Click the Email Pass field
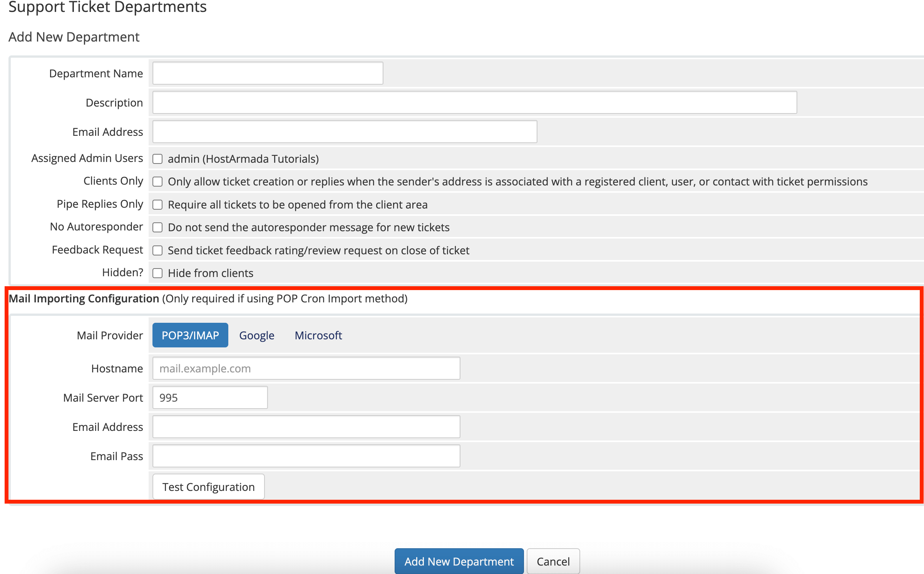This screenshot has width=924, height=574. [x=306, y=456]
